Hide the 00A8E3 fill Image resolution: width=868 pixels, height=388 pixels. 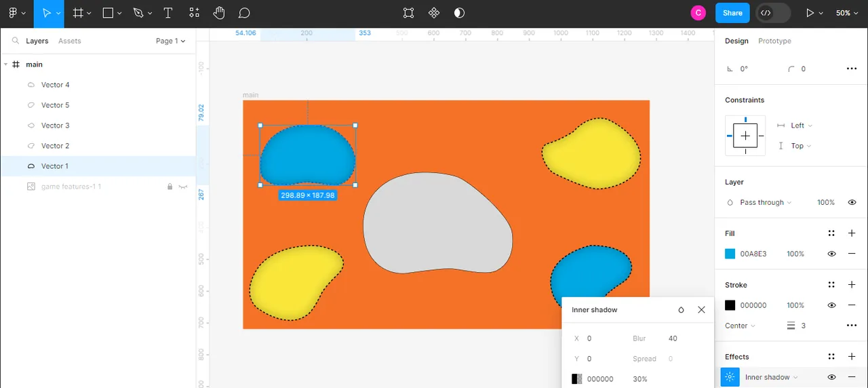[x=831, y=254]
